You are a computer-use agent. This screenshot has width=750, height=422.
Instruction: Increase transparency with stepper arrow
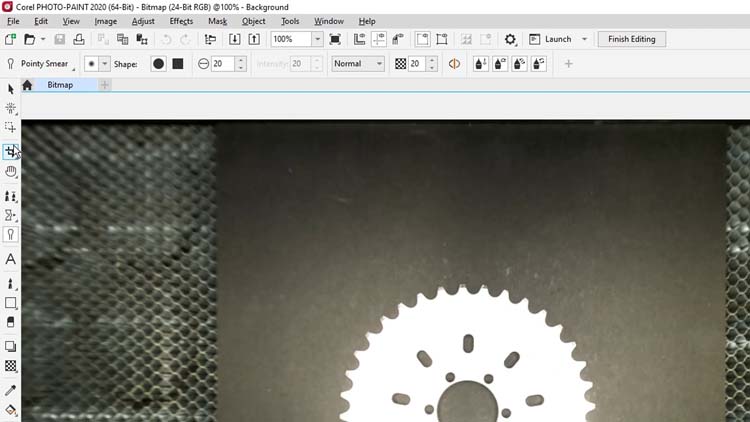click(x=432, y=60)
